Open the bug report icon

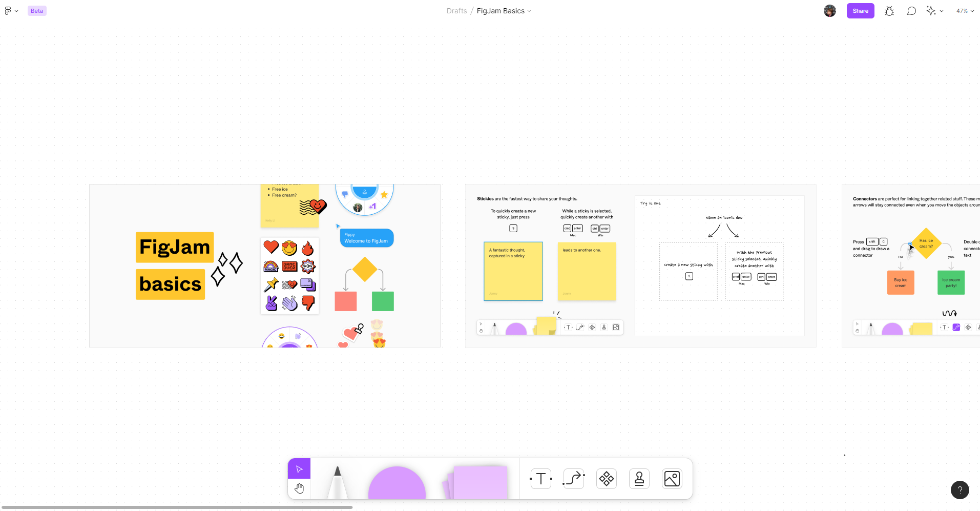point(889,11)
